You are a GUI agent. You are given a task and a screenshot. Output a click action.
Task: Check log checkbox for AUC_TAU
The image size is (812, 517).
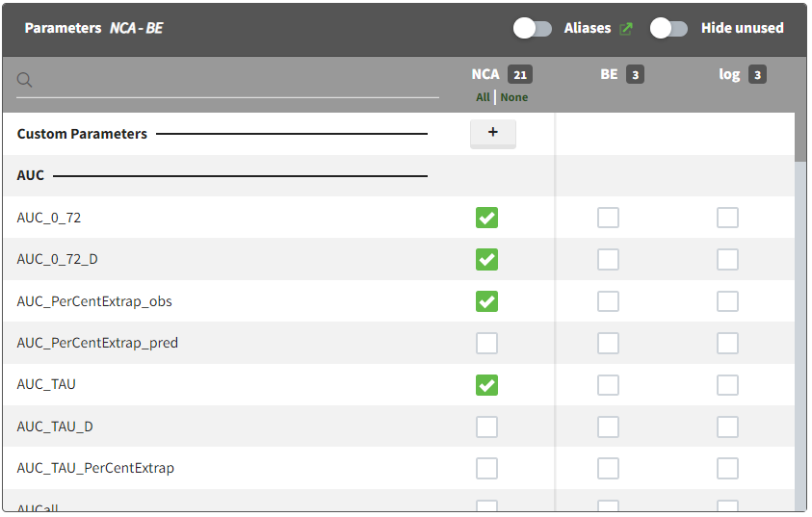[727, 385]
